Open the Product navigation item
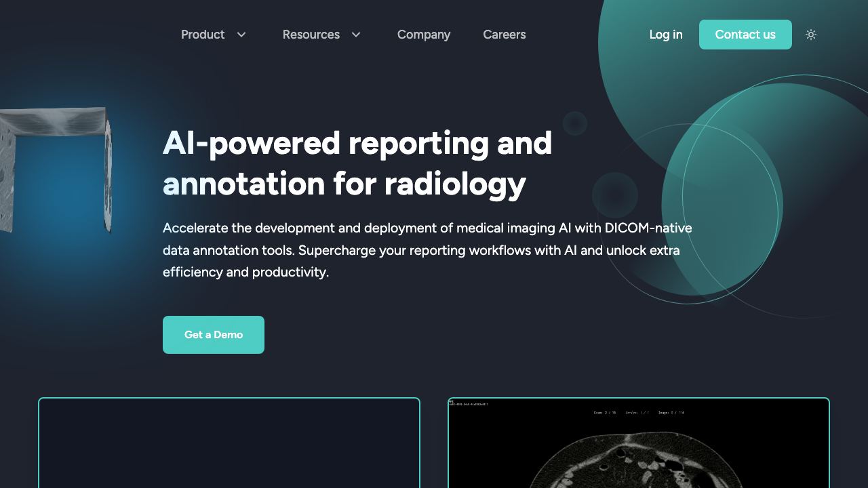 (203, 35)
